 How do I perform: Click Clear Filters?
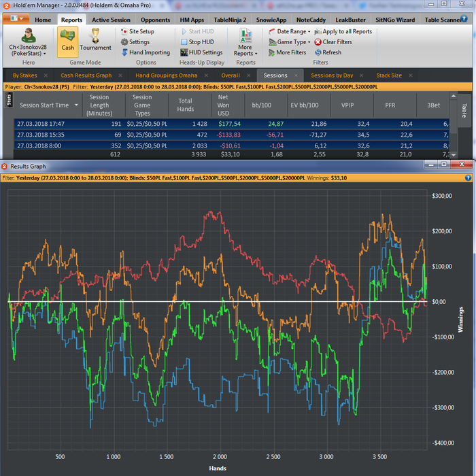[333, 42]
